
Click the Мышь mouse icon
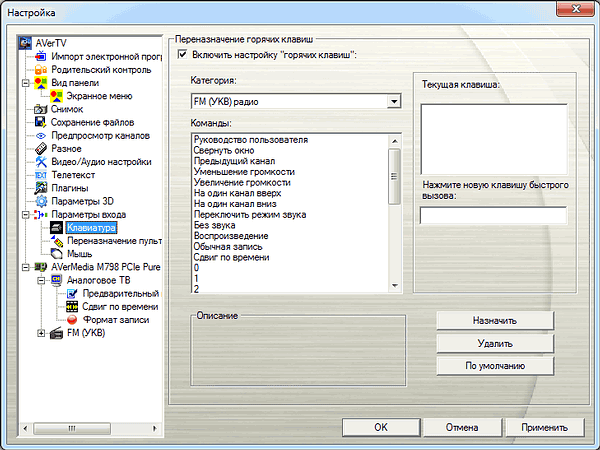(56, 254)
